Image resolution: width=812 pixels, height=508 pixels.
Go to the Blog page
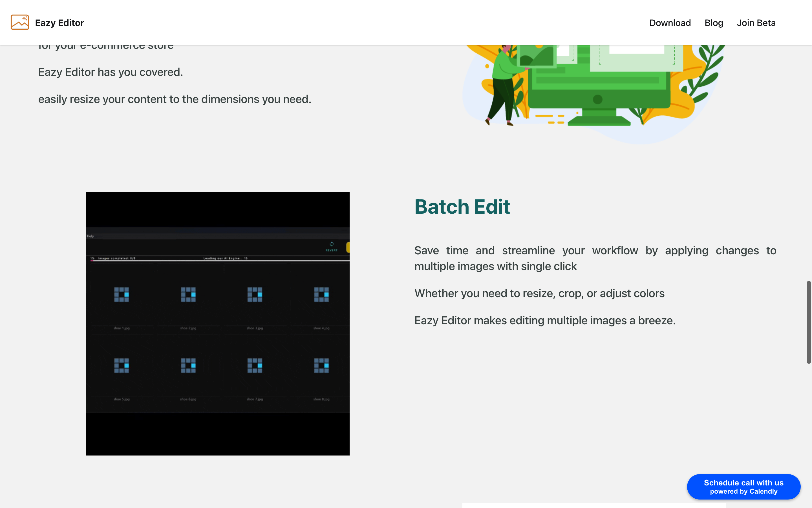(714, 23)
